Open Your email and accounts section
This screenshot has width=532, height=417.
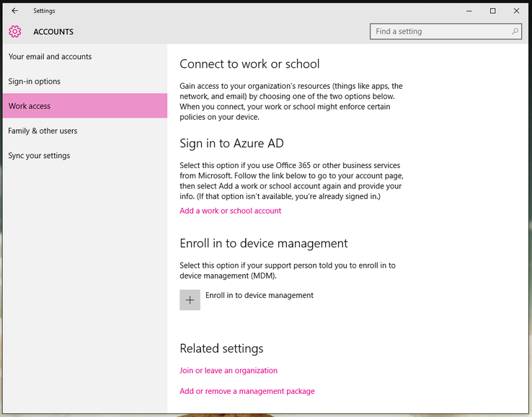pos(85,56)
